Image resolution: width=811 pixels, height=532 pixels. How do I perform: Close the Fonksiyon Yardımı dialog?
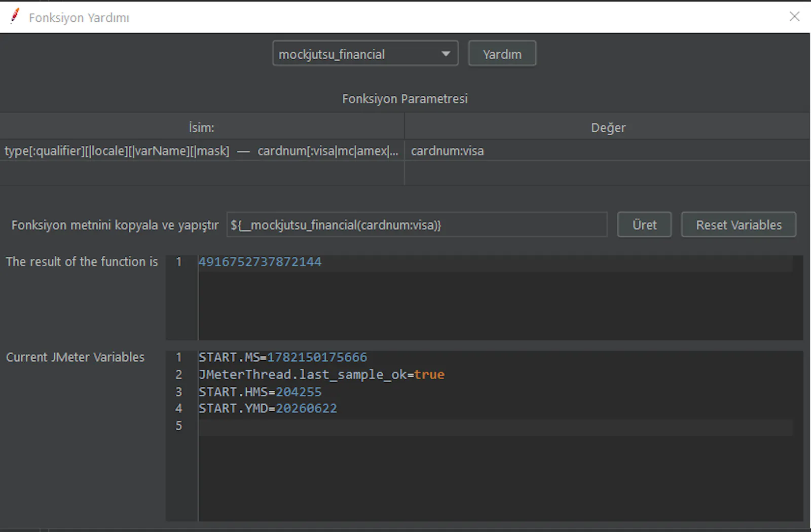794,17
